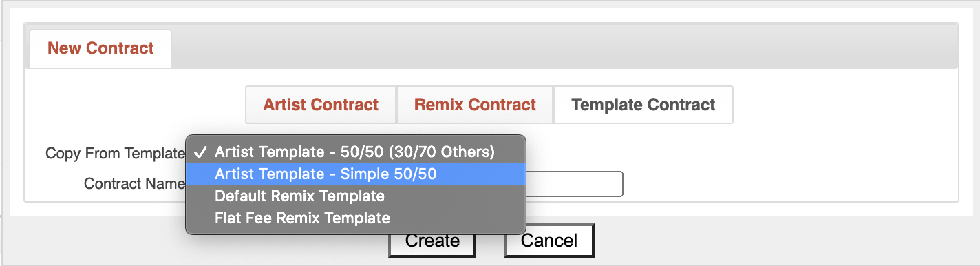
Task: Keep Artist Template - 50/50 (30/70 Others) selected
Action: tap(356, 152)
